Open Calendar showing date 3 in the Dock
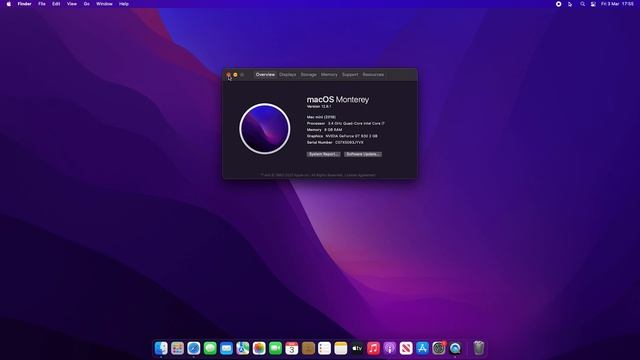Image resolution: width=640 pixels, height=360 pixels. point(291,348)
